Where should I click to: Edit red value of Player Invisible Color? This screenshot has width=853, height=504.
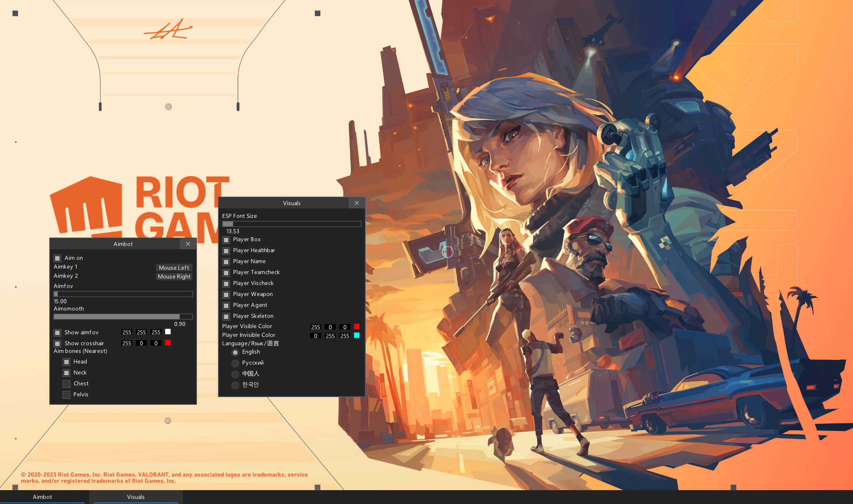click(x=316, y=336)
